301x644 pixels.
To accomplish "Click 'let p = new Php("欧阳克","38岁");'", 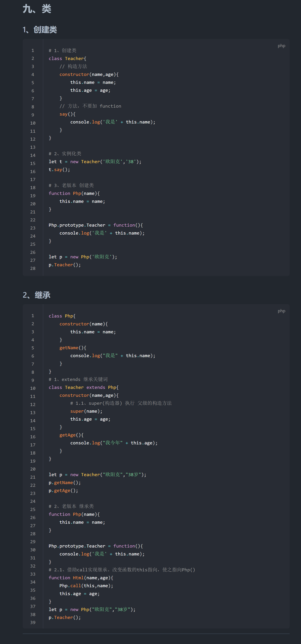I will (x=92, y=610).
